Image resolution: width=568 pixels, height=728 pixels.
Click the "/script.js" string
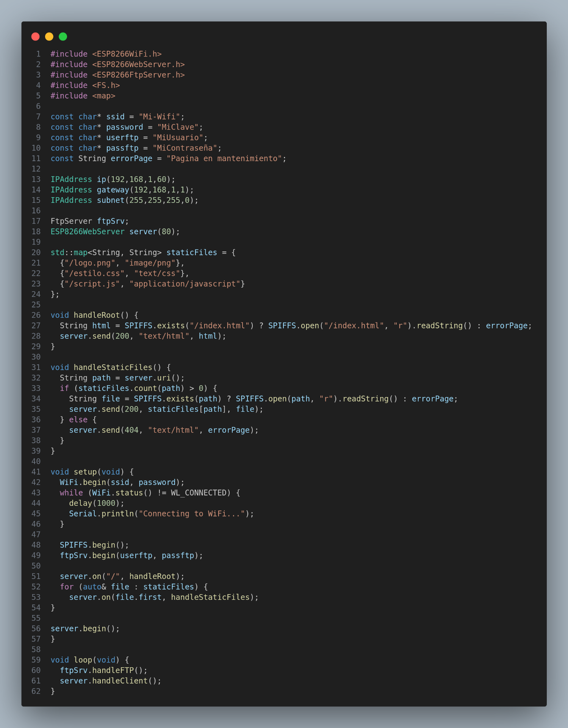(92, 284)
